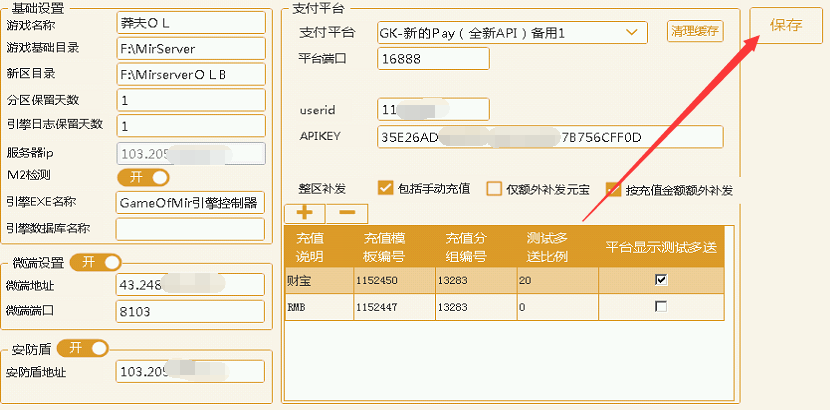Check the RMB row test bonus checkbox
830x410 pixels.
[661, 307]
